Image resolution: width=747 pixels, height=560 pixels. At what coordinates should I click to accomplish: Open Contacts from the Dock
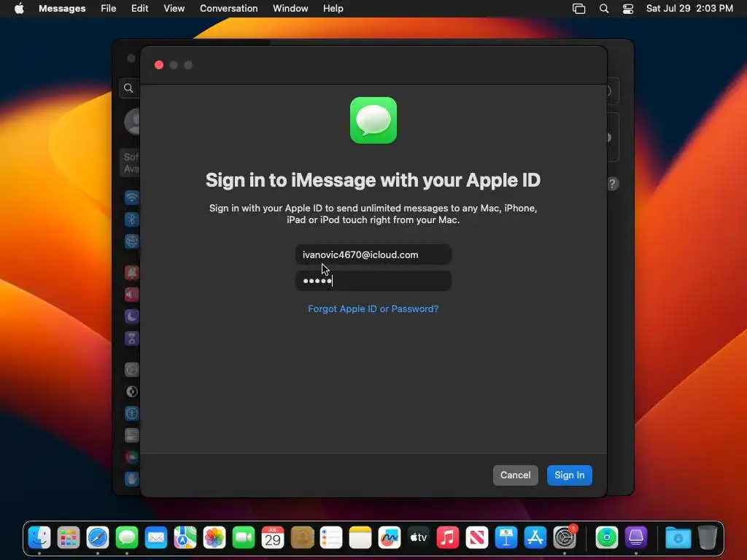pyautogui.click(x=302, y=538)
